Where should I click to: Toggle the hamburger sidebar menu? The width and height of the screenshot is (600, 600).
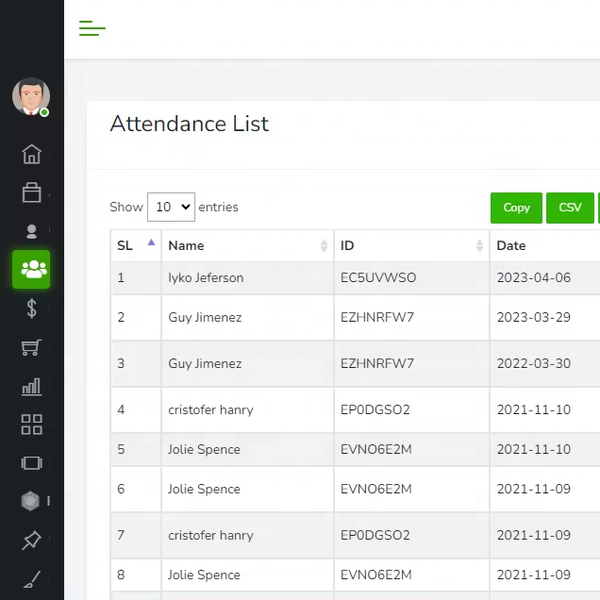pos(92,28)
